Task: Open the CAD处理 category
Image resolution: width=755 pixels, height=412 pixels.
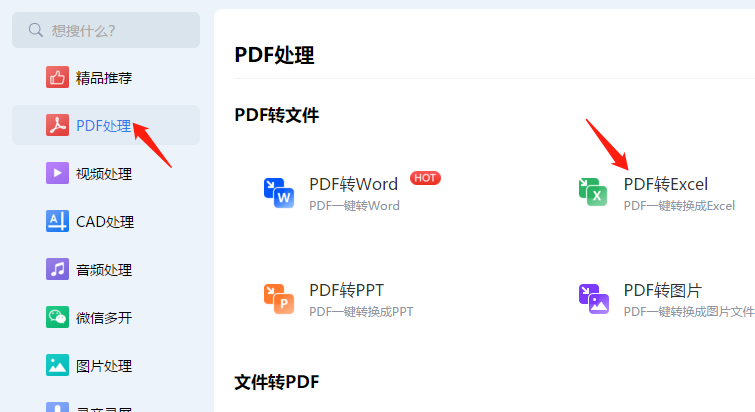Action: 105,222
